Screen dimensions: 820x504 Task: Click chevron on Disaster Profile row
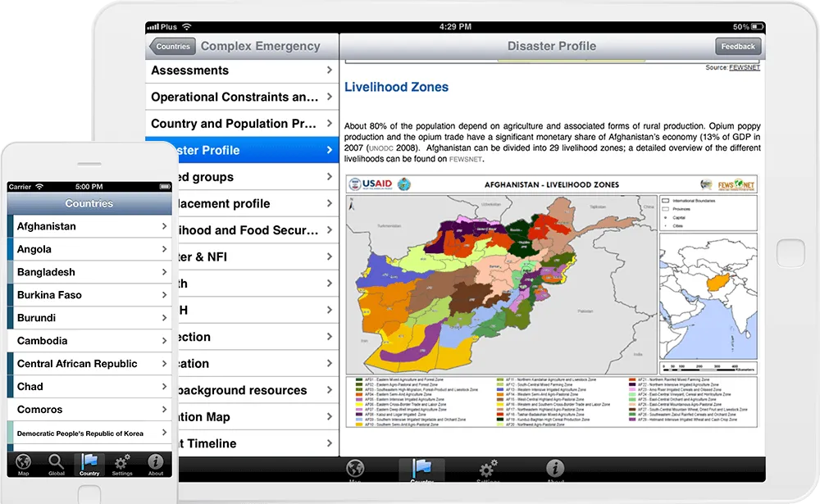[330, 150]
